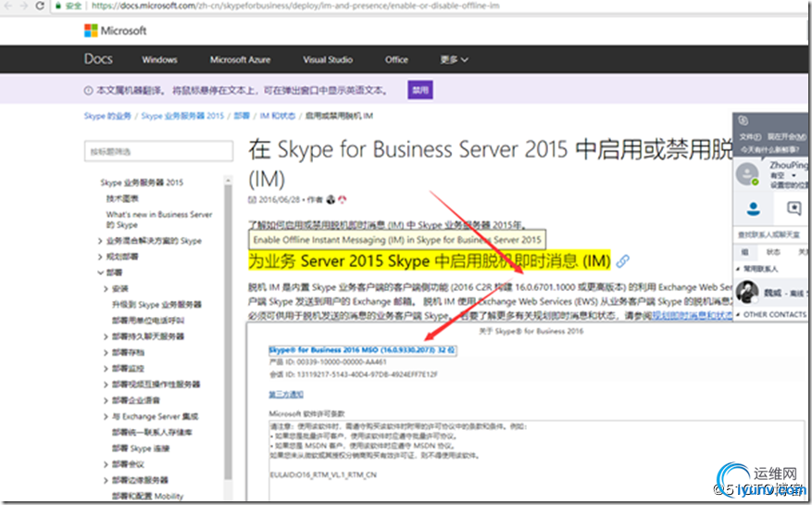812x505 pixels.
Task: Click the info icon in translation banner
Action: point(89,90)
